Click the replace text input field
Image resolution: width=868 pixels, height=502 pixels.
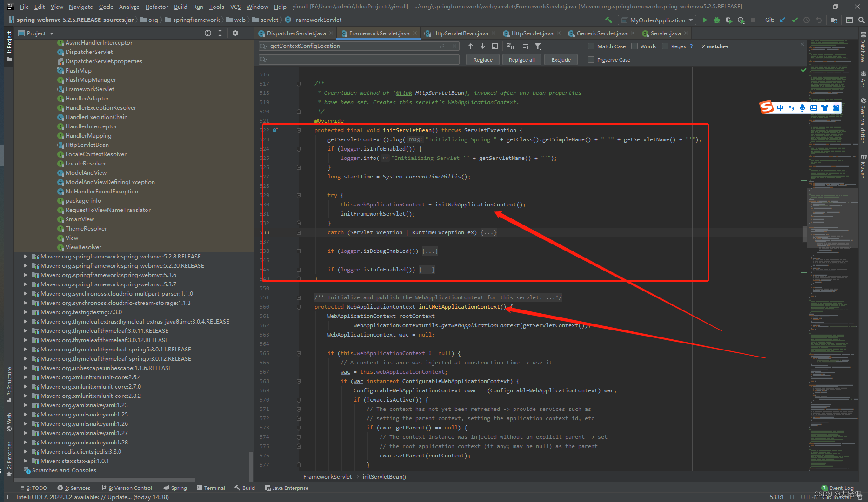click(x=359, y=59)
